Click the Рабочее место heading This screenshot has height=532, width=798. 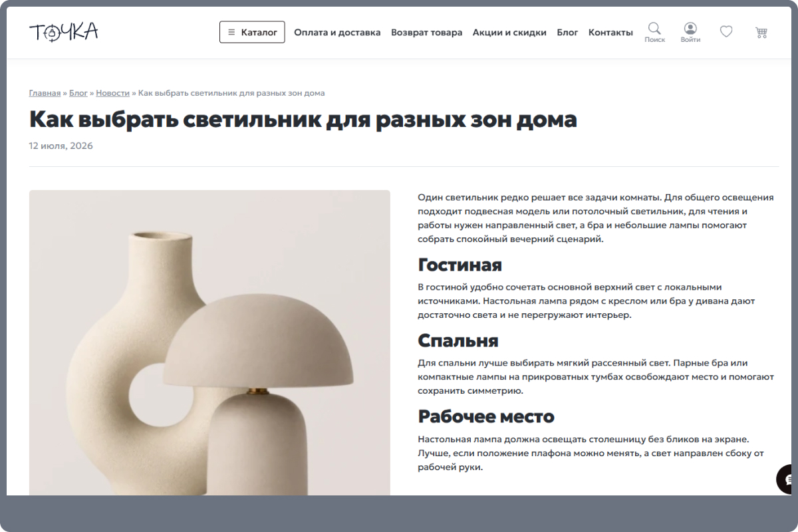486,416
